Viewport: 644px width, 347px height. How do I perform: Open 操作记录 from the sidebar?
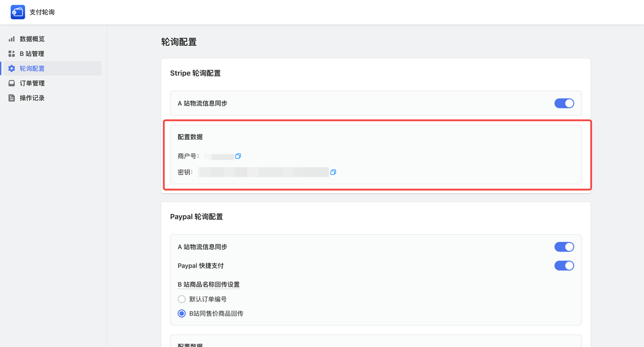[32, 98]
